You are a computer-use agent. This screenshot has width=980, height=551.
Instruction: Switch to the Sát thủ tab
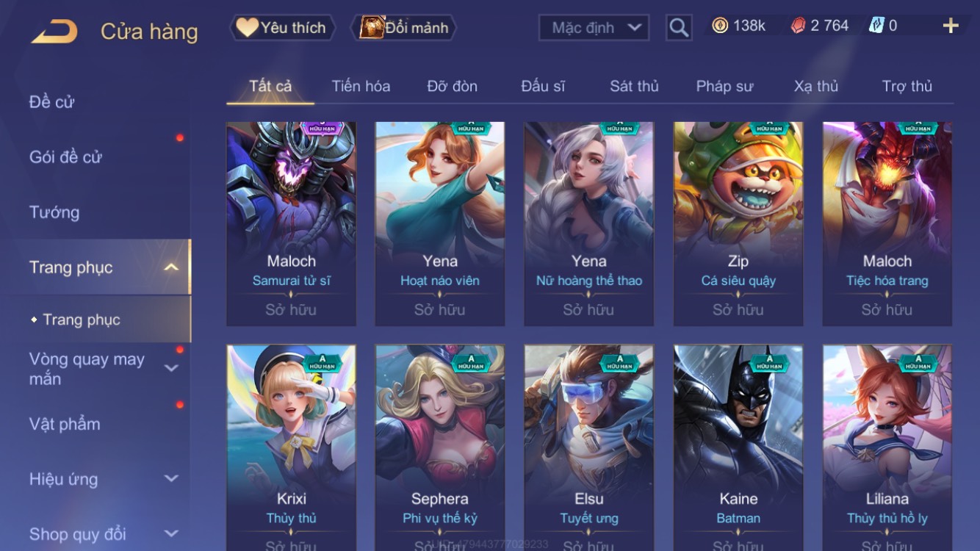[x=634, y=86]
